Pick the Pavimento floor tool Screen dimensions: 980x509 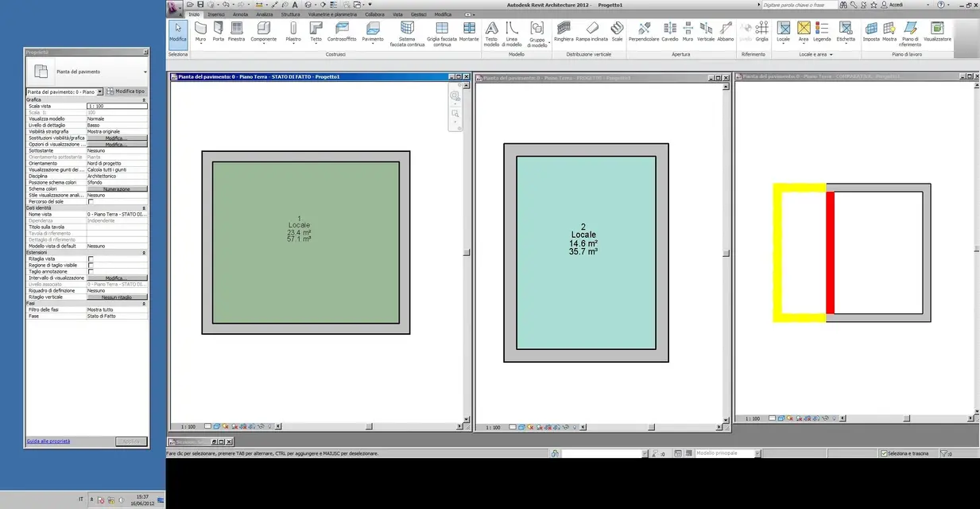point(373,32)
